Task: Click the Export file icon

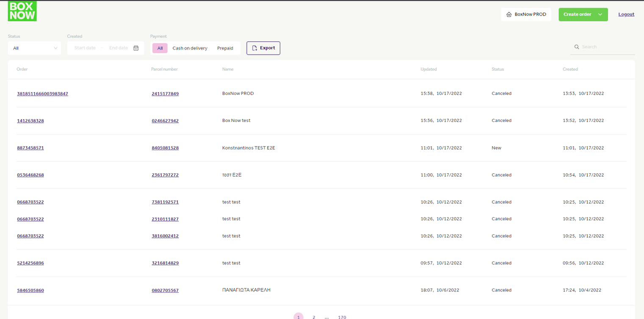Action: tap(254, 48)
